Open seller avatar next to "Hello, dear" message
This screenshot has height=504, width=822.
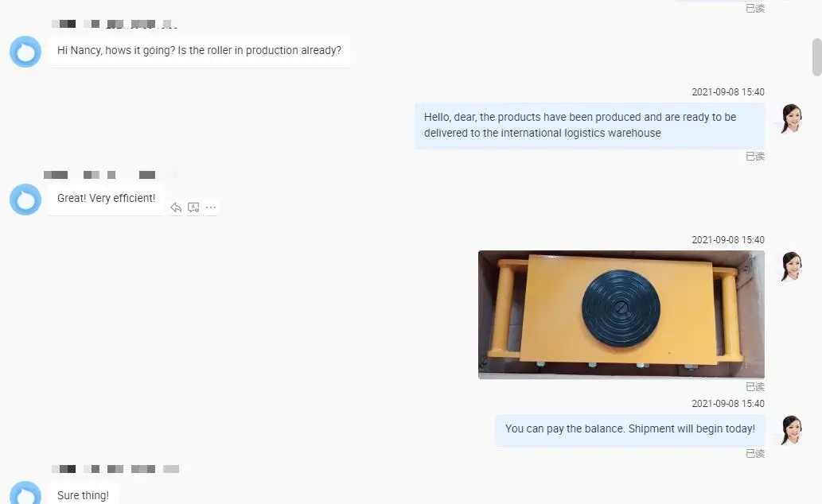[791, 118]
